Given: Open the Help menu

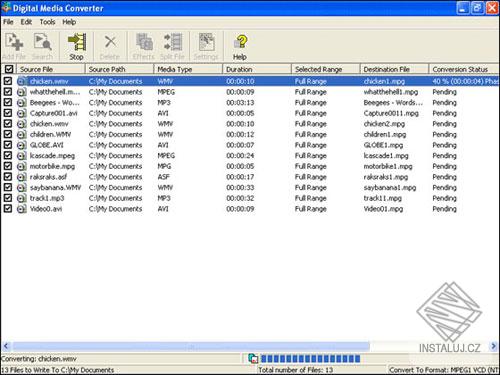Looking at the screenshot, I should click(69, 22).
